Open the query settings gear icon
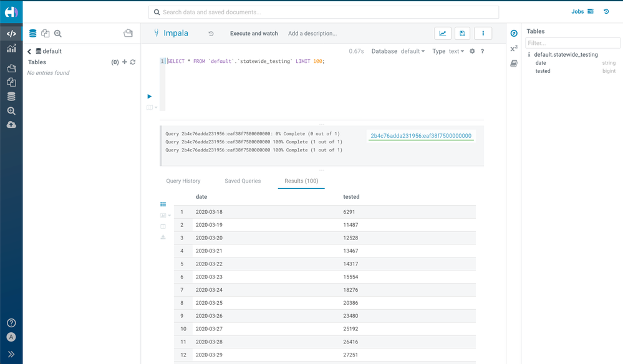Viewport: 623px width, 364px height. tap(472, 51)
